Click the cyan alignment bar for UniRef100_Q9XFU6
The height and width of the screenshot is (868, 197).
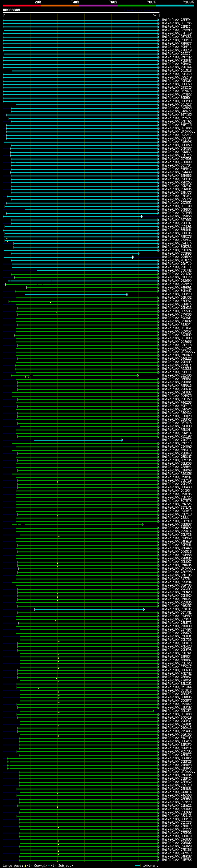coord(89,610)
